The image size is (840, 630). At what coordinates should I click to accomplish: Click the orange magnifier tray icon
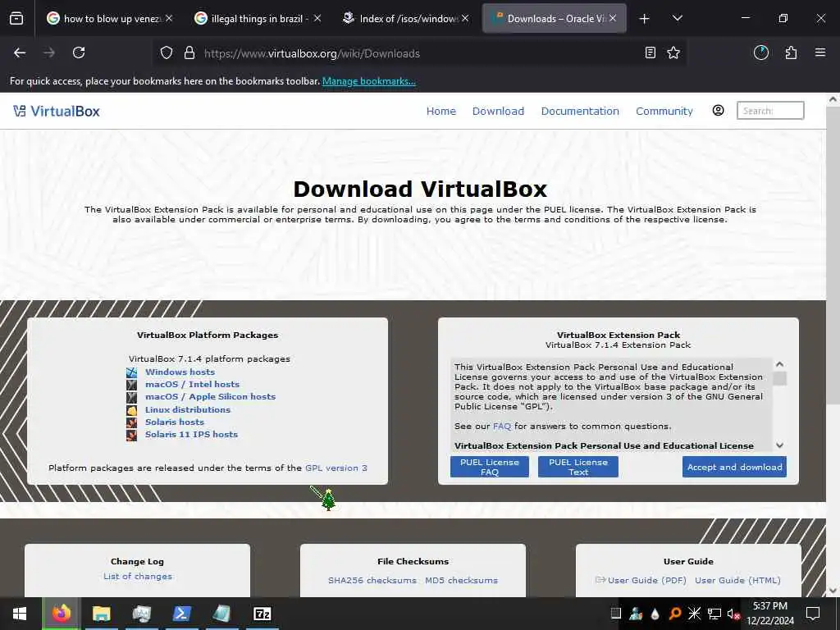tap(675, 614)
